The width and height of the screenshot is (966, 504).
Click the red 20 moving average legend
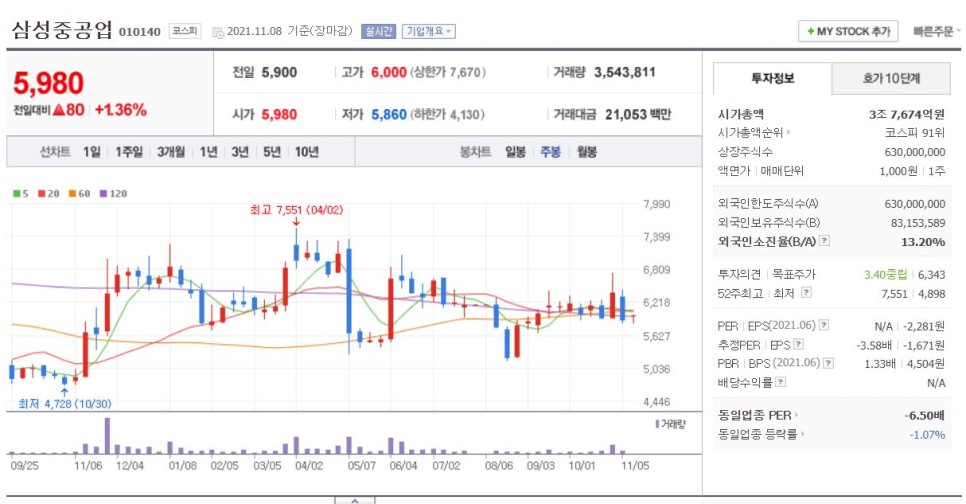49,193
